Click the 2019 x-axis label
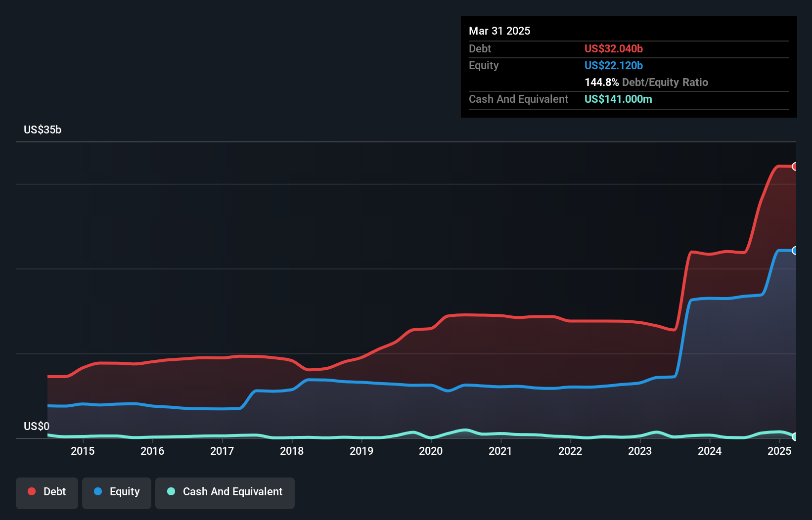The image size is (812, 520). (x=361, y=451)
